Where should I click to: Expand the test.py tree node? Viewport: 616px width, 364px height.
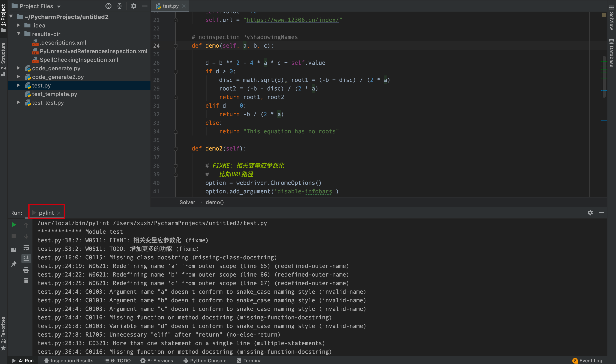tap(18, 85)
